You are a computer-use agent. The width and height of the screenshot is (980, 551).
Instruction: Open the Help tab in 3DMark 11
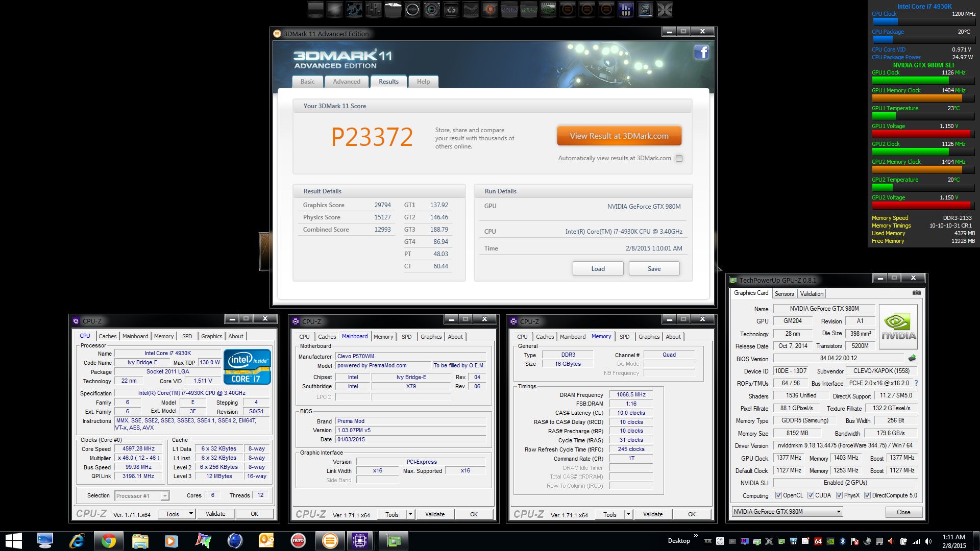423,82
